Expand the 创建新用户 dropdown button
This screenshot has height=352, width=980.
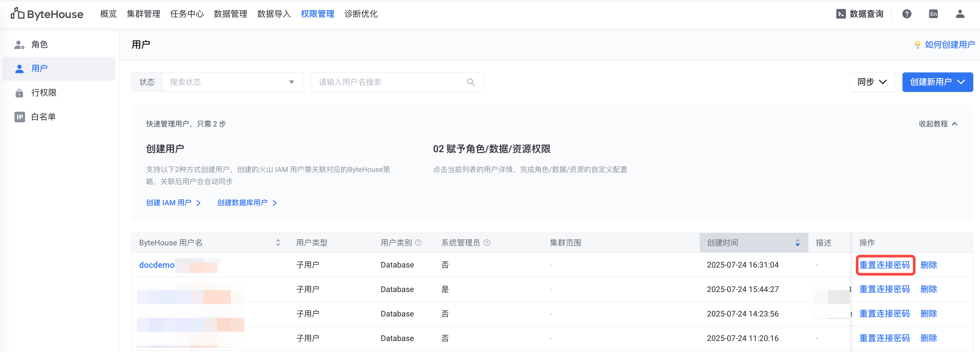[937, 82]
